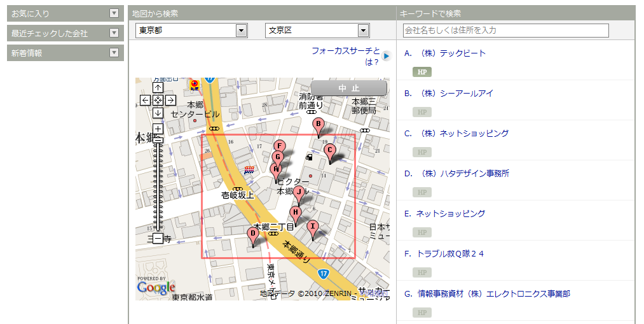Click the map zoom slider handle

pyautogui.click(x=158, y=140)
